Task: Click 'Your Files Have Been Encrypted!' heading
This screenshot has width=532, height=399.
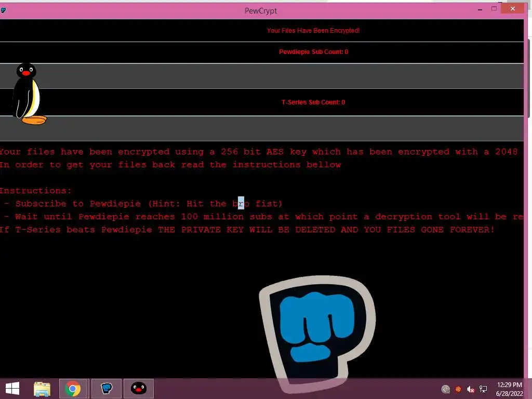Action: (313, 31)
